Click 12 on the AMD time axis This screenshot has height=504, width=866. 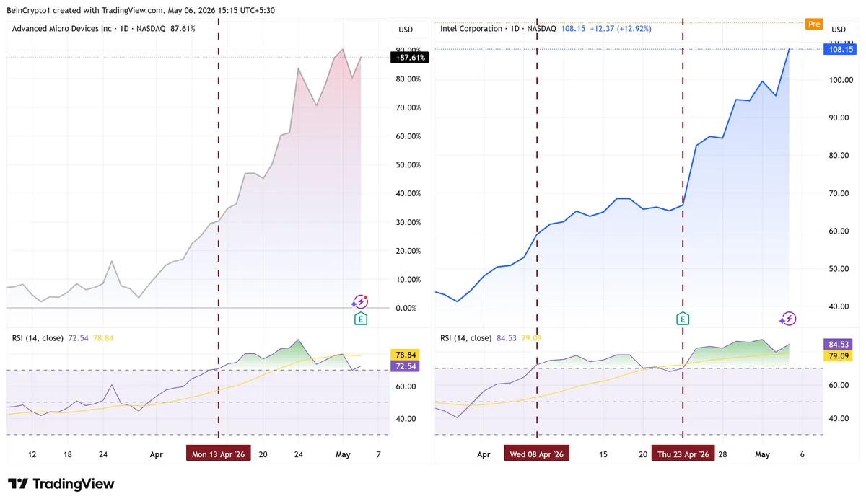coord(32,454)
